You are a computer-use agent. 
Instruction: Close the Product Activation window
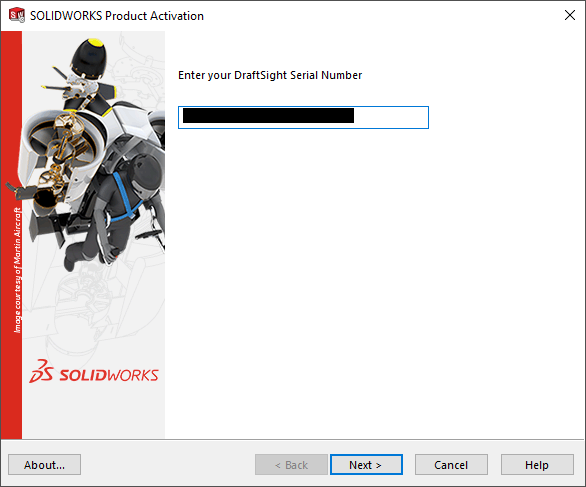point(570,15)
